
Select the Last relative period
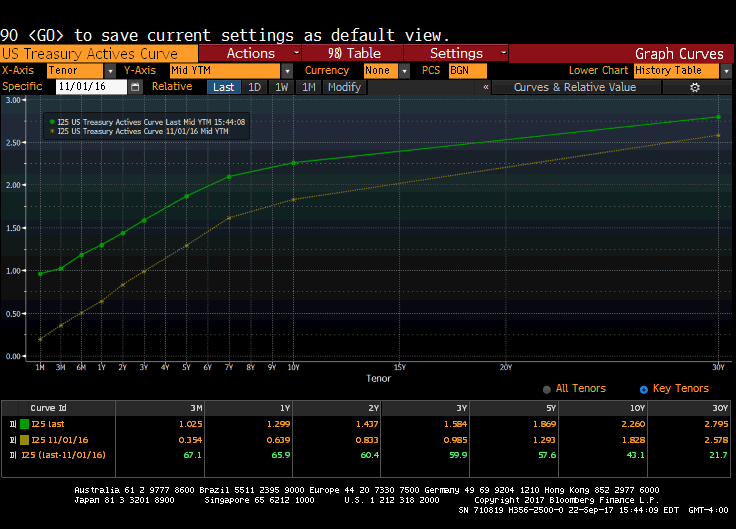point(223,87)
